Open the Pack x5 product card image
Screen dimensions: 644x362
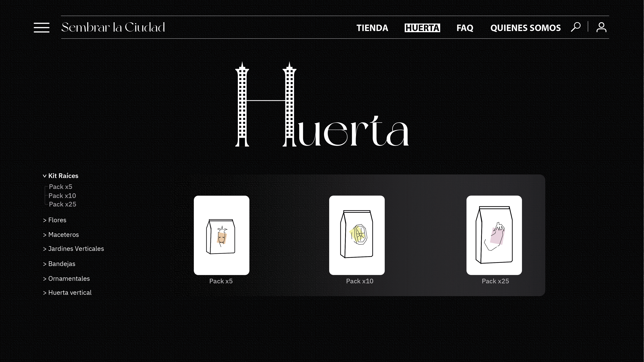pyautogui.click(x=222, y=235)
